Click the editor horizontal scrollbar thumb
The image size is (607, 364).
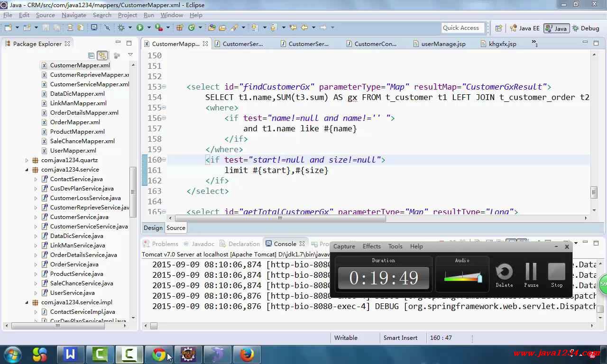280,218
